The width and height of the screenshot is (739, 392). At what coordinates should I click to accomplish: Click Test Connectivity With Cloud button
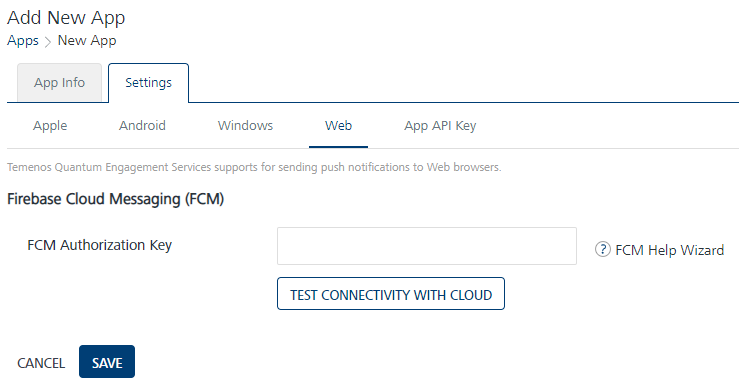pos(391,294)
